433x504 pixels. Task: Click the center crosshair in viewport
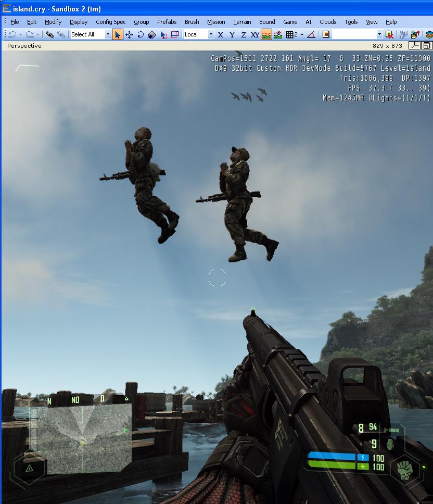coord(218,278)
